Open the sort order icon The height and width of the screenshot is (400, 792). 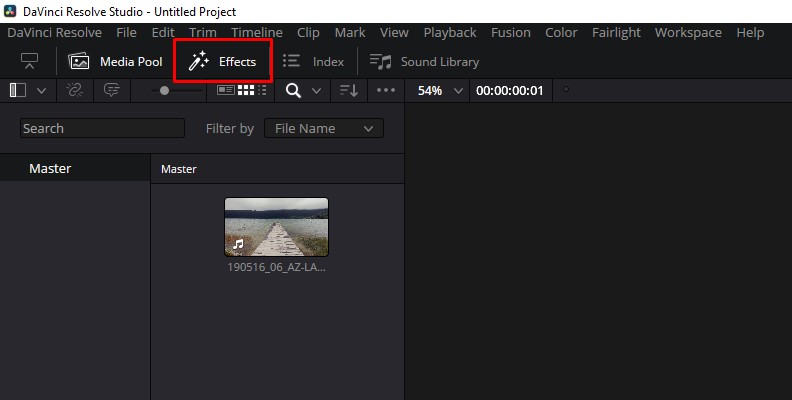(x=349, y=91)
